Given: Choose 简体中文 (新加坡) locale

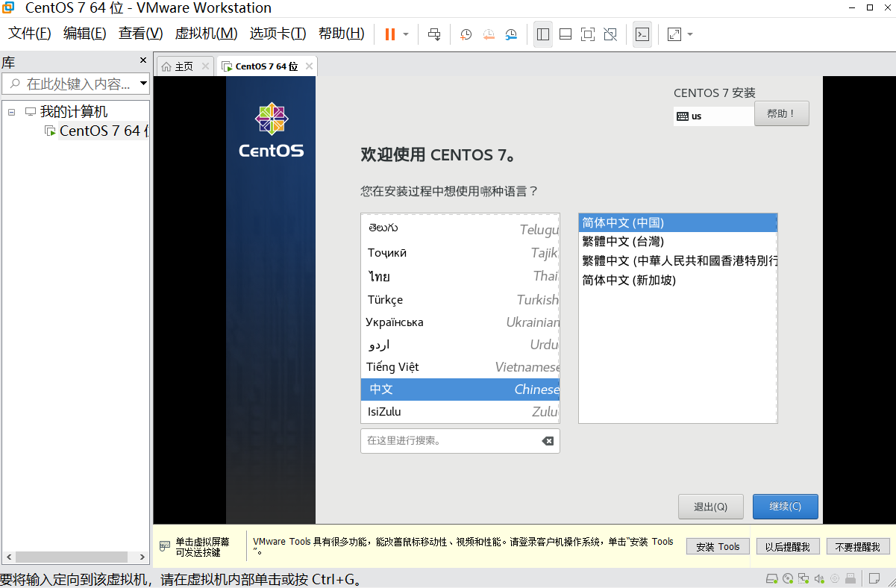Looking at the screenshot, I should (x=677, y=281).
